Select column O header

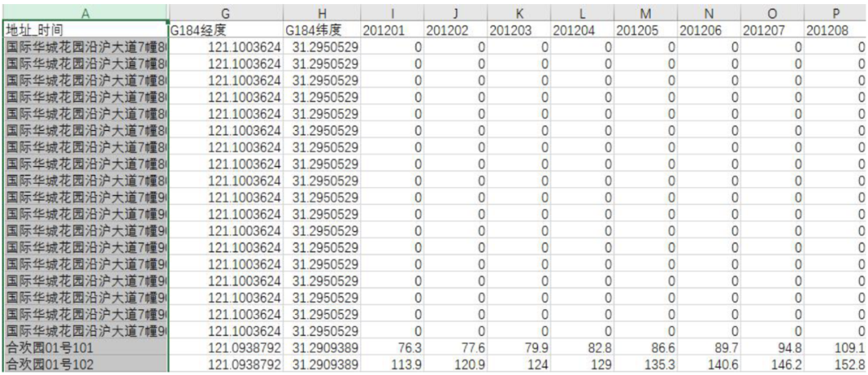(772, 13)
